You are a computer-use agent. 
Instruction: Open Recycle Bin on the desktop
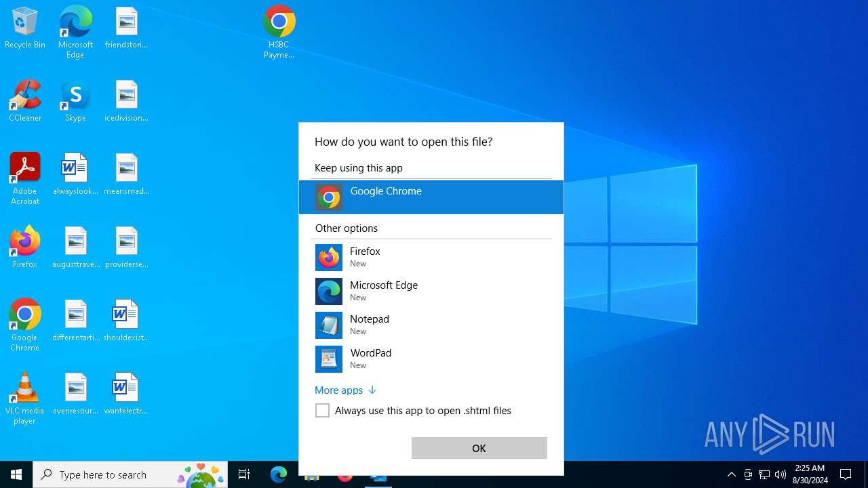click(25, 28)
